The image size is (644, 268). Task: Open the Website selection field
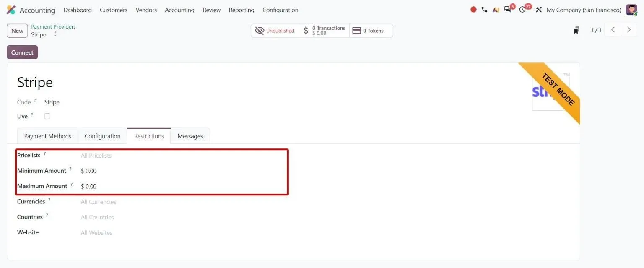point(183,233)
